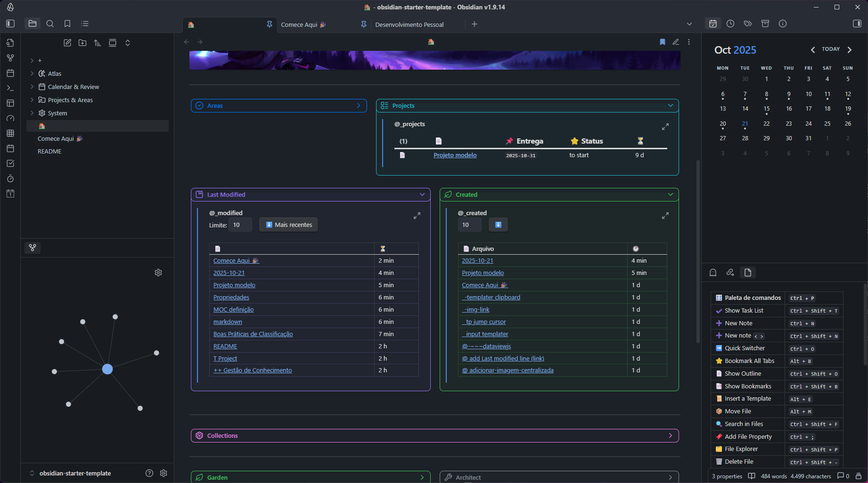Switch to the Desenvolvimento Pessoal tab
The width and height of the screenshot is (868, 483).
[409, 24]
